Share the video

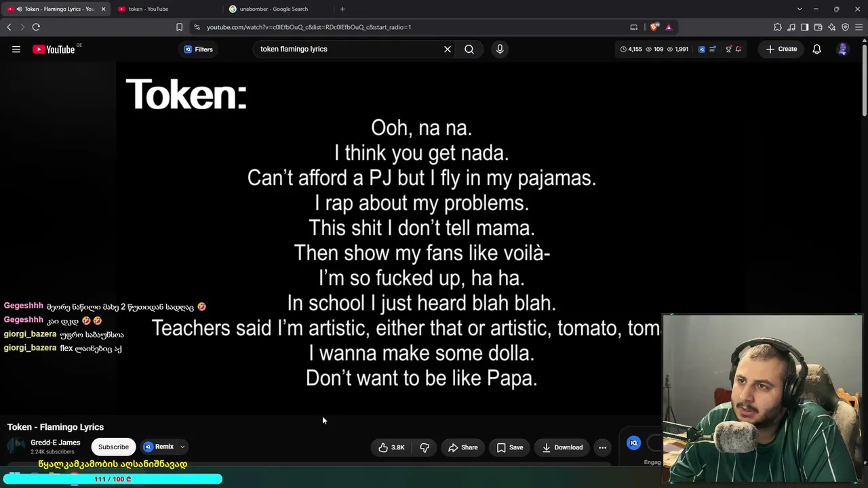(x=462, y=447)
